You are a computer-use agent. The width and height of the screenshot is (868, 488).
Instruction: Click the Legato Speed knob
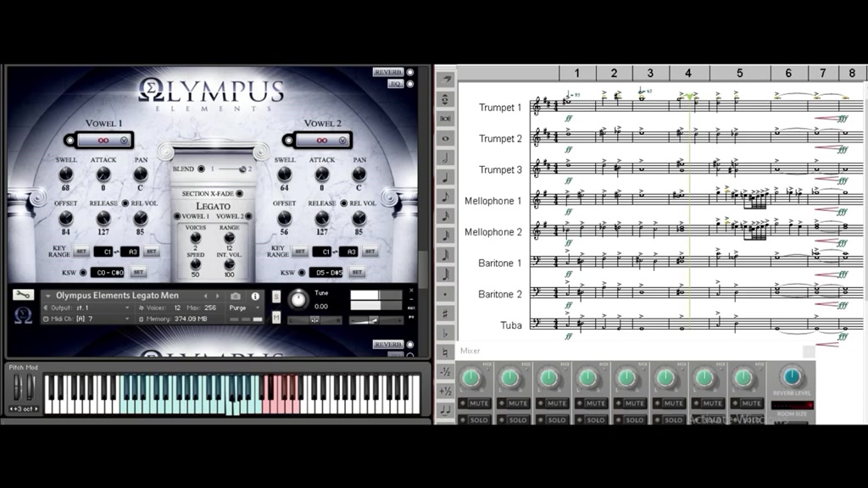coord(195,264)
